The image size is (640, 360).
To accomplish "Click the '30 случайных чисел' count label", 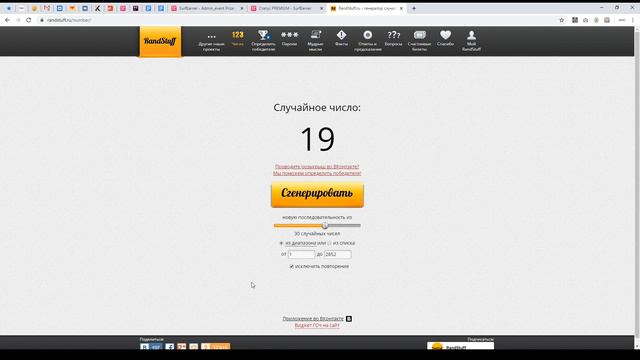I will click(x=317, y=234).
